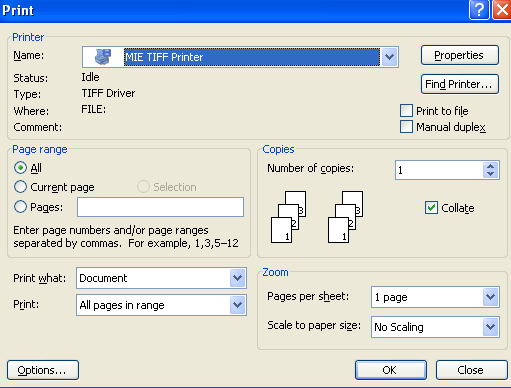
Task: Select the All page range radio
Action: tap(20, 168)
